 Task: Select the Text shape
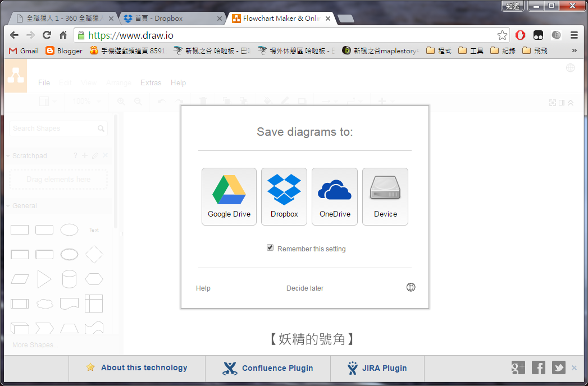[94, 229]
